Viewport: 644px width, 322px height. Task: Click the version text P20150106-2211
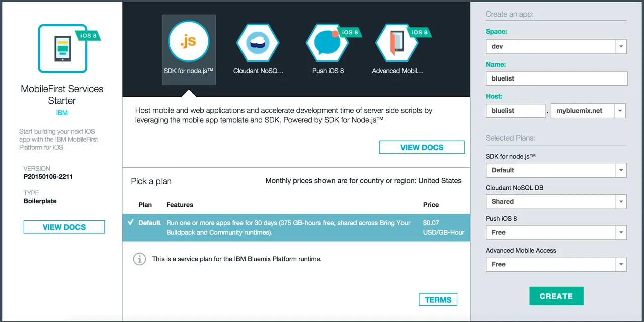[x=48, y=177]
